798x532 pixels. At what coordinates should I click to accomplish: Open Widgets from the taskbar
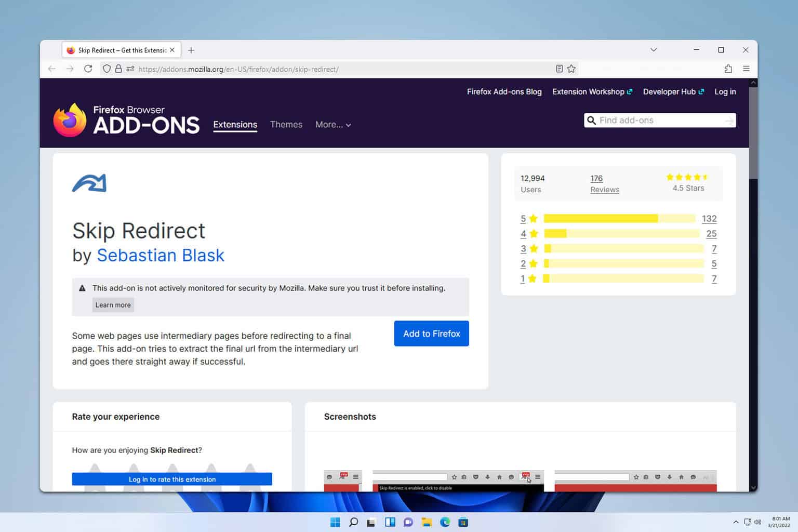point(390,522)
